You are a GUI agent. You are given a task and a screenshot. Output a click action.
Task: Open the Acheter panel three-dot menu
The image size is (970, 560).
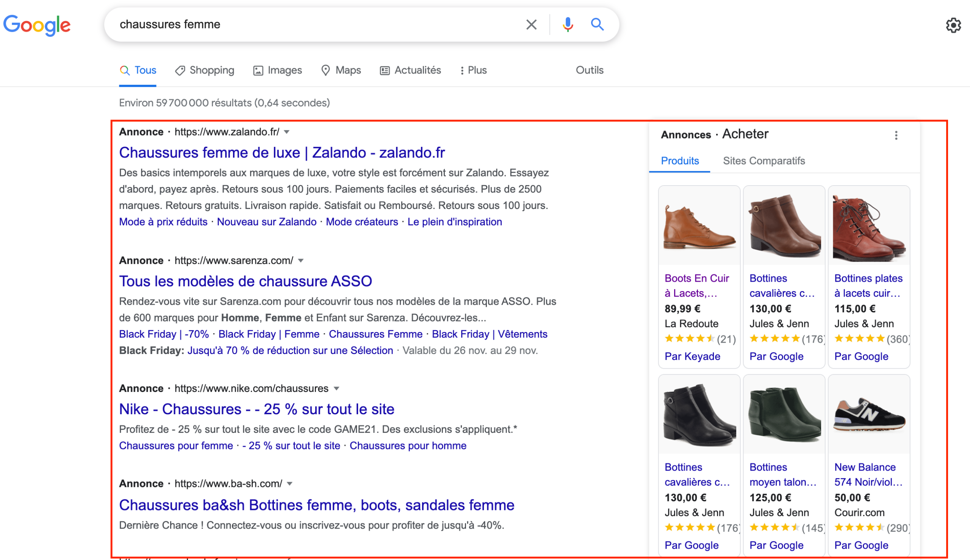896,136
